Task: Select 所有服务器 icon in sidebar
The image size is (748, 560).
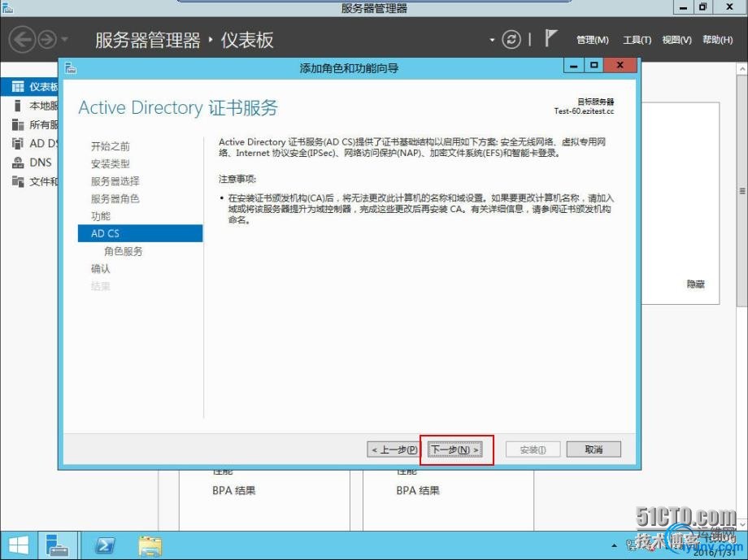Action: (18, 124)
